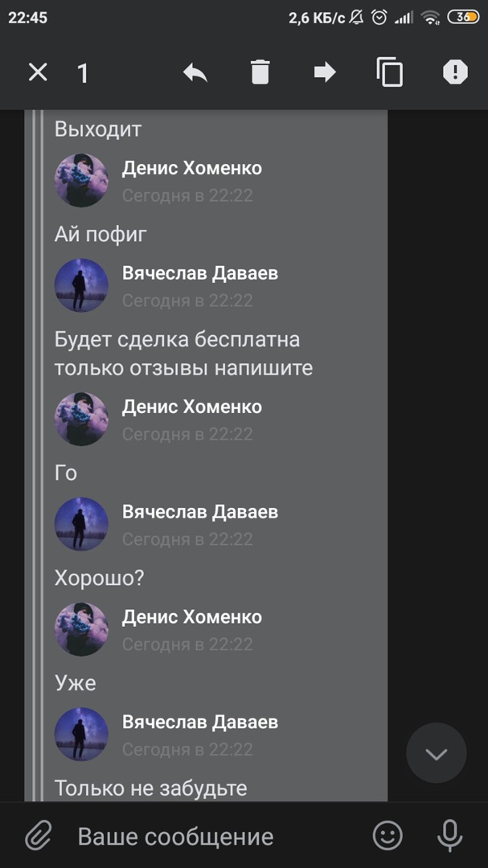Image resolution: width=488 pixels, height=868 pixels.
Task: Open first Денис Хоменко avatar
Action: point(81,181)
